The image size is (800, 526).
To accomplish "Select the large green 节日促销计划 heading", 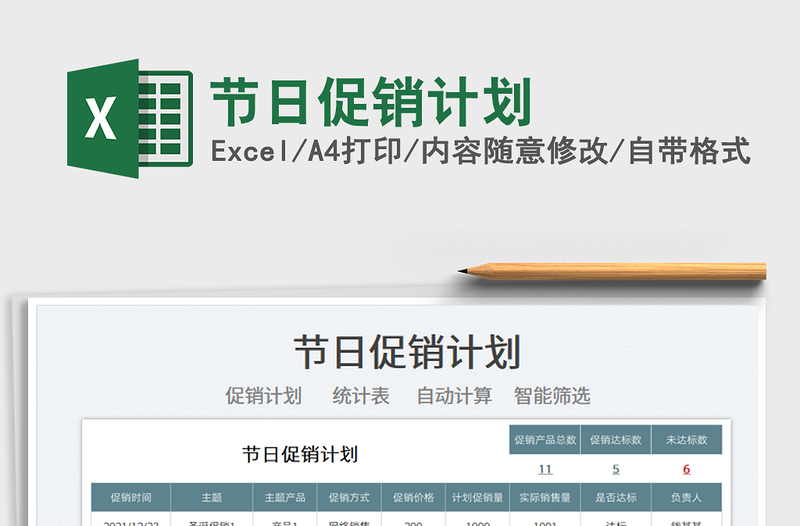I will click(371, 102).
